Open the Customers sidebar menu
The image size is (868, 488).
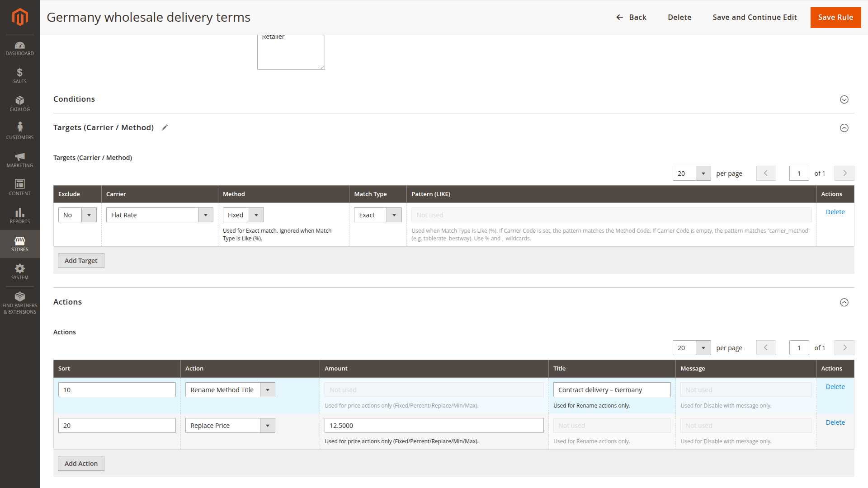coord(20,132)
